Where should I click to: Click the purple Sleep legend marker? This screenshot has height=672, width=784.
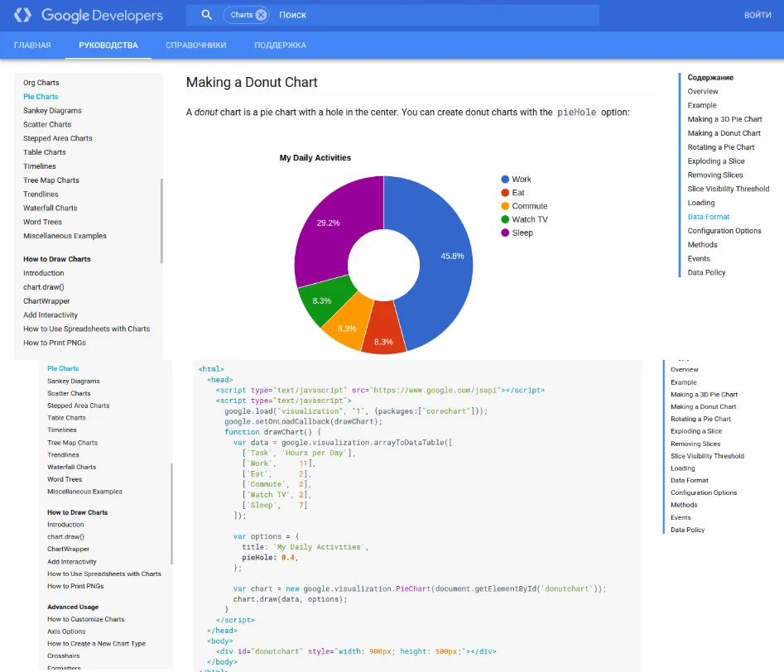point(505,233)
